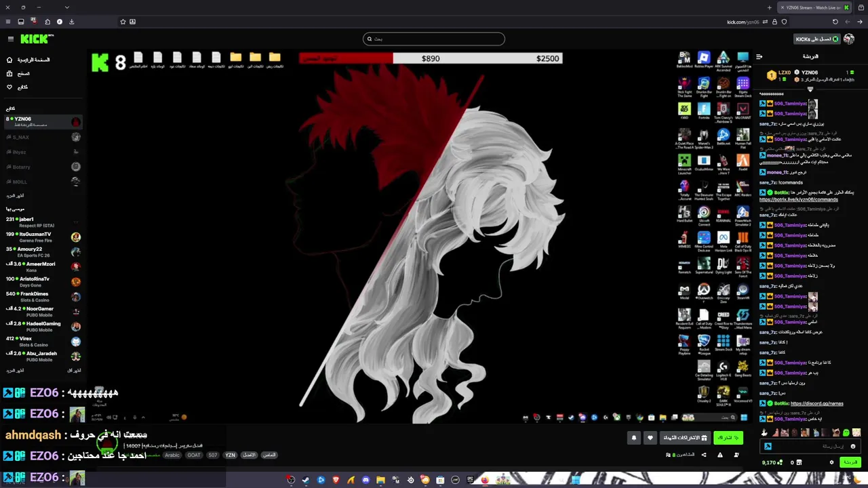Image resolution: width=868 pixels, height=488 pixels.
Task: Open recommended channel AmeerMzori
Action: (x=43, y=266)
